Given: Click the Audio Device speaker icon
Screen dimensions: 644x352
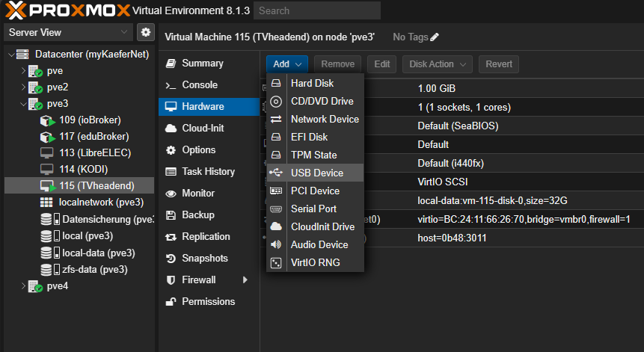Looking at the screenshot, I should [276, 245].
